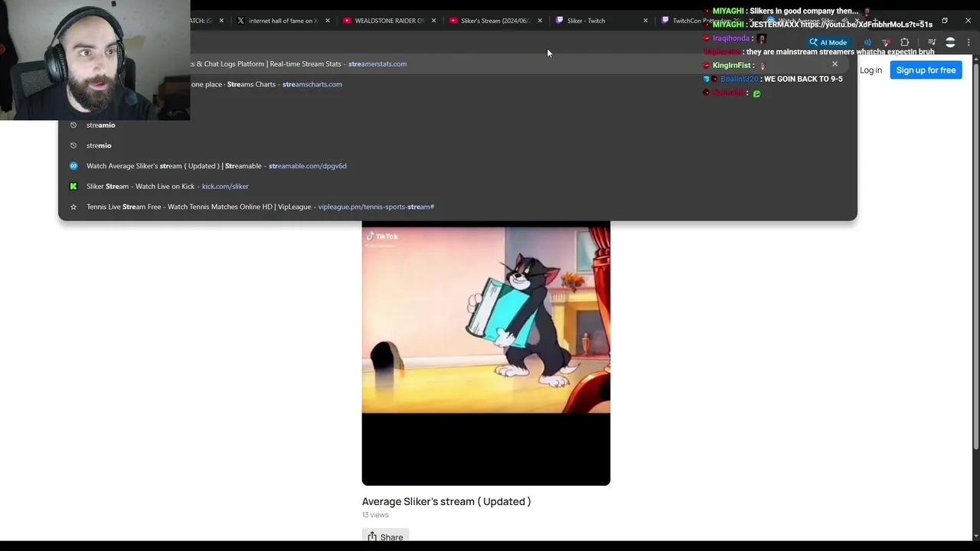980x551 pixels.
Task: Open the Streamable dpgv6d suggestion
Action: tap(457, 165)
